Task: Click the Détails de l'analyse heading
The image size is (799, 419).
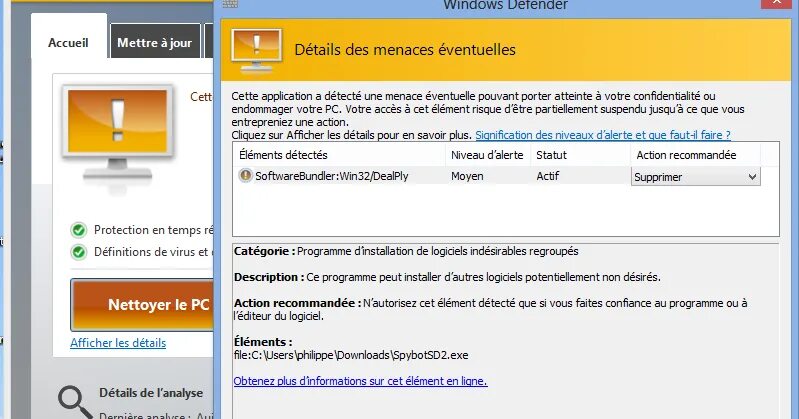Action: (x=151, y=393)
